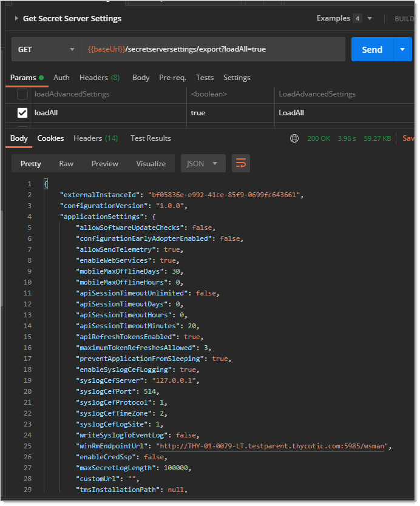Switch to the Tests tab
This screenshot has height=506, width=420.
tap(205, 78)
